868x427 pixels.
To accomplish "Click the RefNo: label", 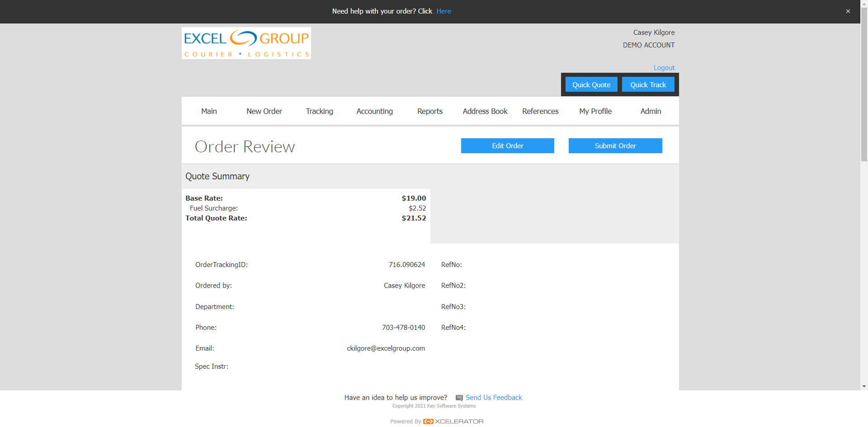I will click(452, 265).
